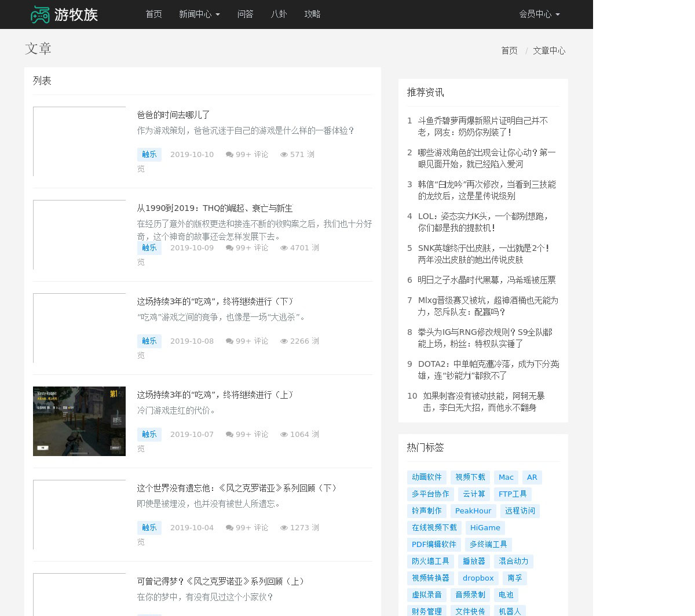Click eye views icon on 2019-10-07 article

click(284, 435)
